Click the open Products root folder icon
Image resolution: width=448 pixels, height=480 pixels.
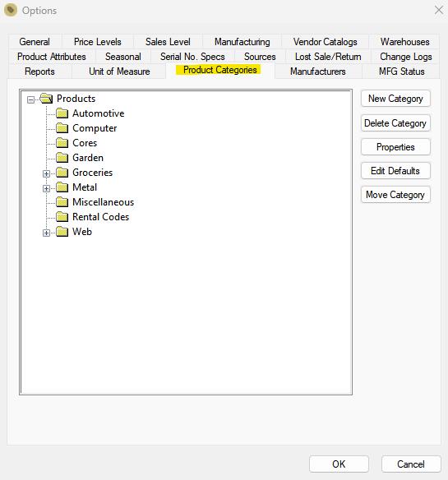[x=47, y=99]
